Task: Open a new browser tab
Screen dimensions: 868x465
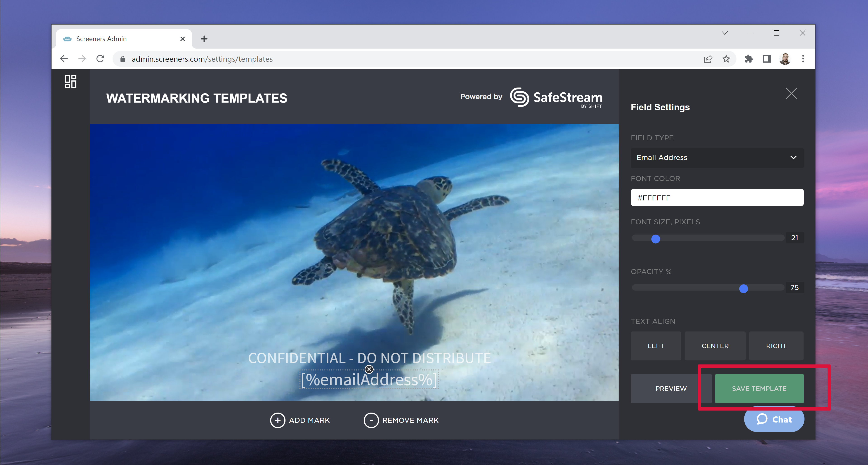Action: 204,39
